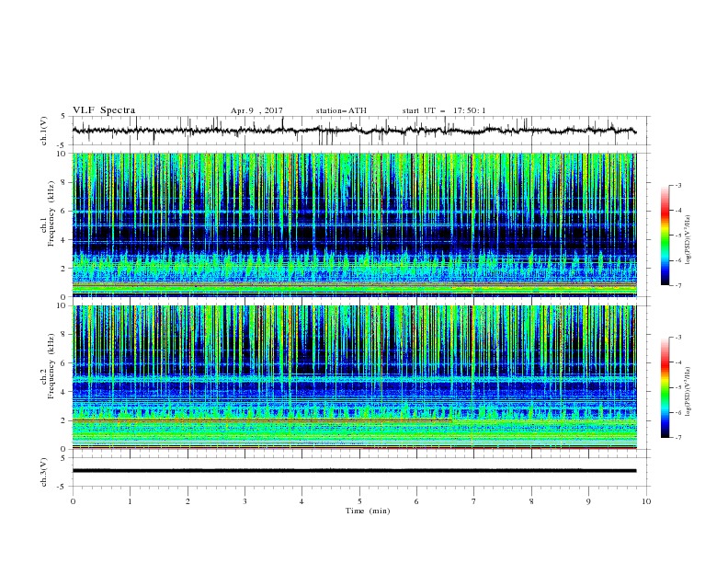The image size is (728, 563).
Task: Click the "2" tick on the time axis
Action: coord(188,501)
